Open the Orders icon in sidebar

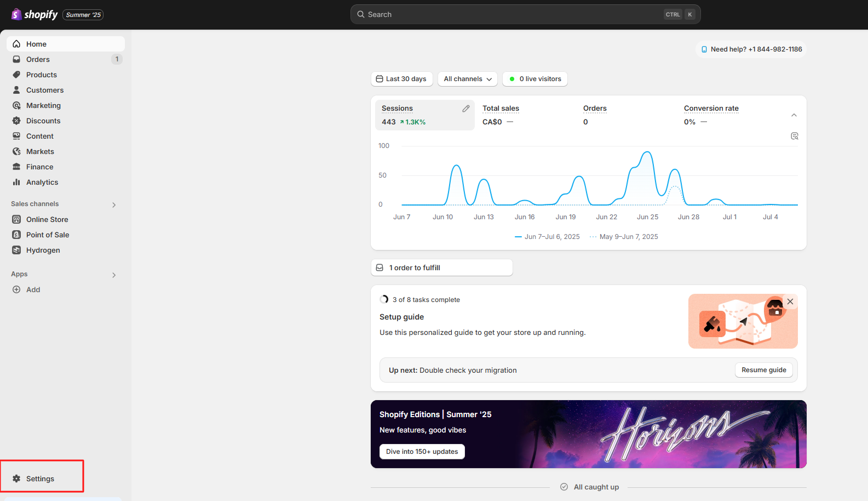tap(16, 59)
